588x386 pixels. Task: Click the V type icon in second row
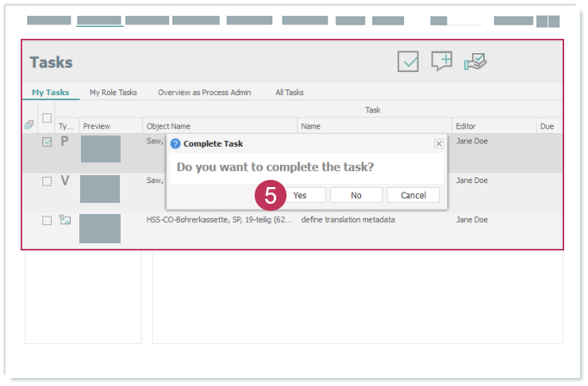[64, 181]
